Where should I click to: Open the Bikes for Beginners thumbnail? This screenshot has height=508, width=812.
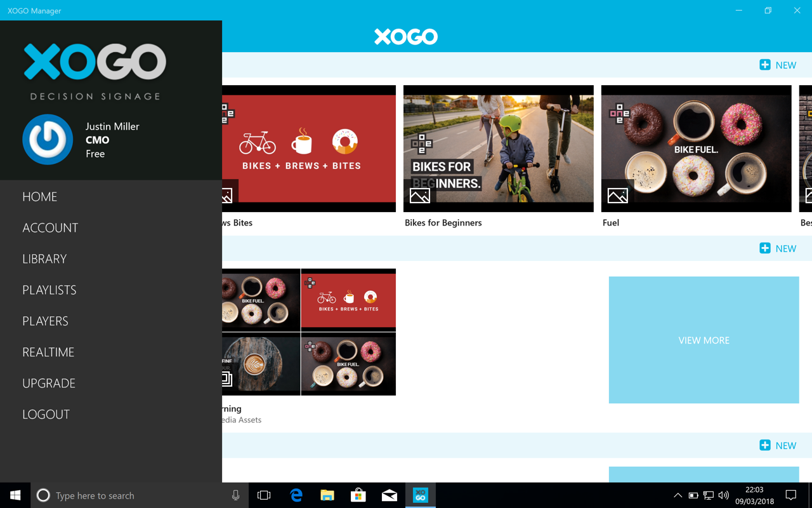point(499,149)
